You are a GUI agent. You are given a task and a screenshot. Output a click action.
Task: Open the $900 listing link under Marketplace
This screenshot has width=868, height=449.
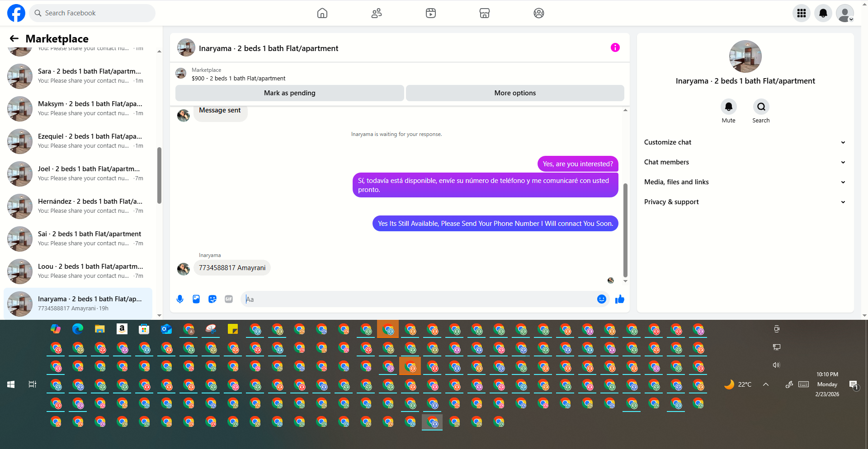pyautogui.click(x=238, y=79)
